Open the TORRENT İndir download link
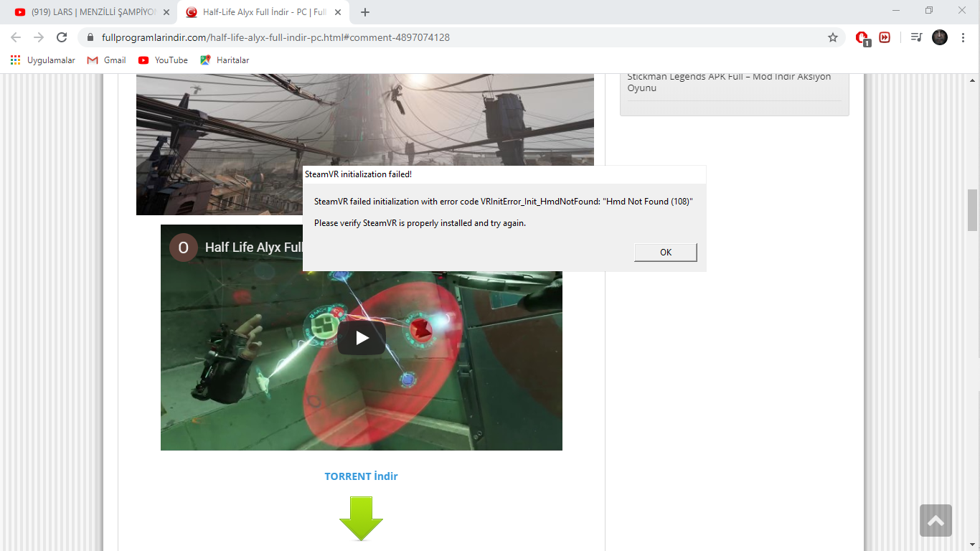 (x=361, y=476)
